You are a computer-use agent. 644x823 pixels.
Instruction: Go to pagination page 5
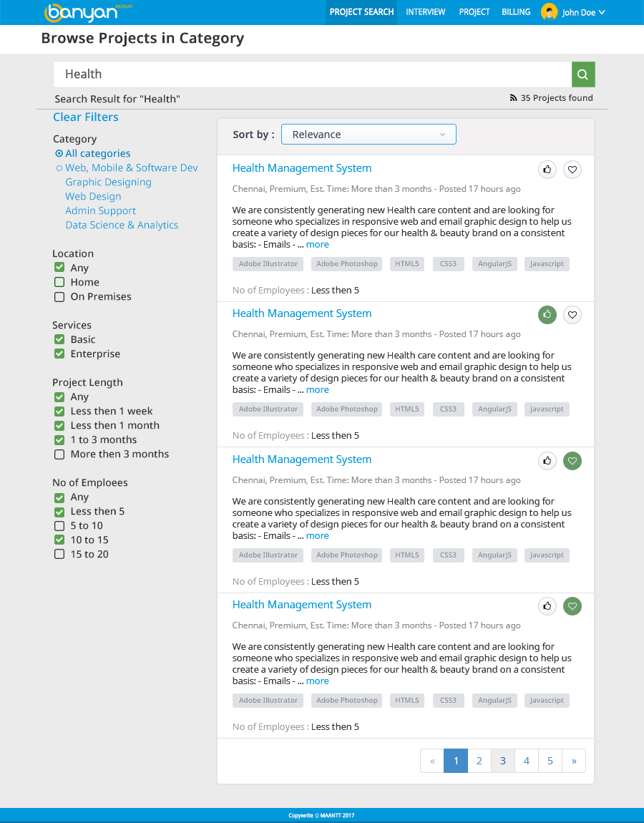pos(550,761)
